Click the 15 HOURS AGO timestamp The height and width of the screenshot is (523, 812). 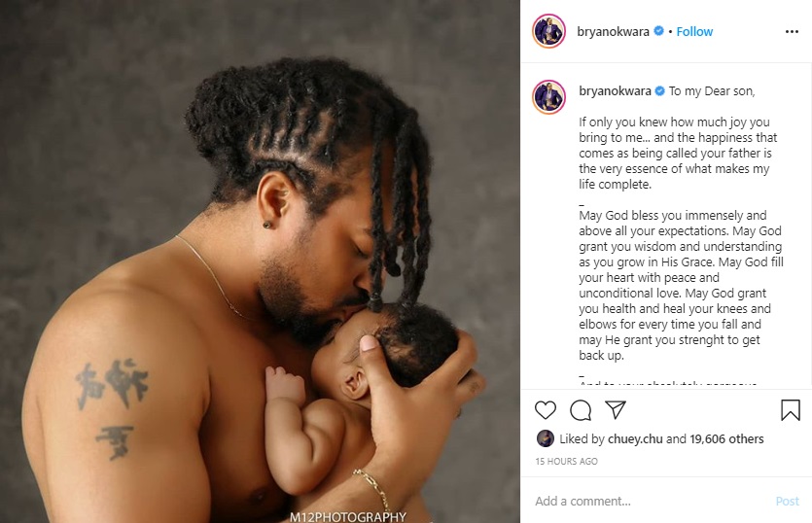(x=567, y=462)
